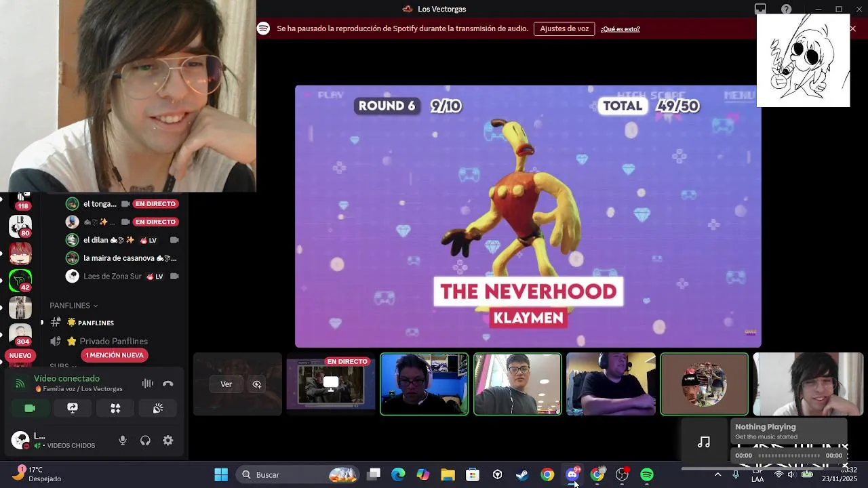The image size is (868, 488).
Task: Click the ¿Qué es esto? link
Action: coord(620,28)
